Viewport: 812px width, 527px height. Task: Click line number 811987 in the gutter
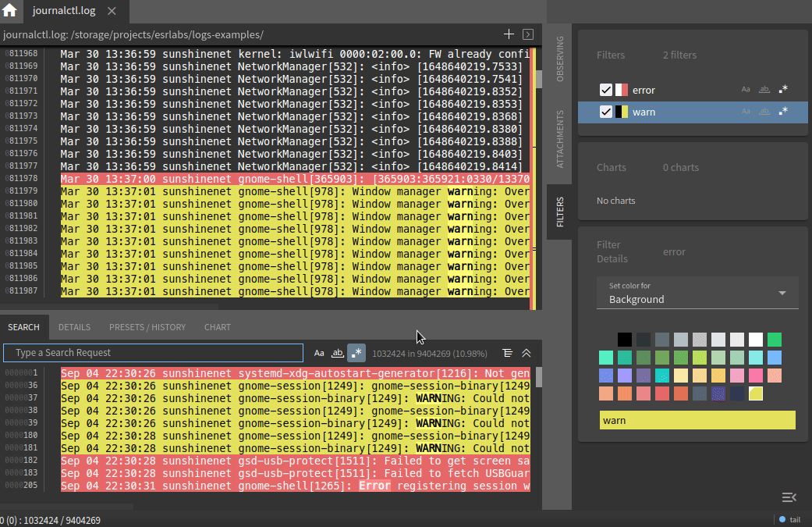coord(22,290)
